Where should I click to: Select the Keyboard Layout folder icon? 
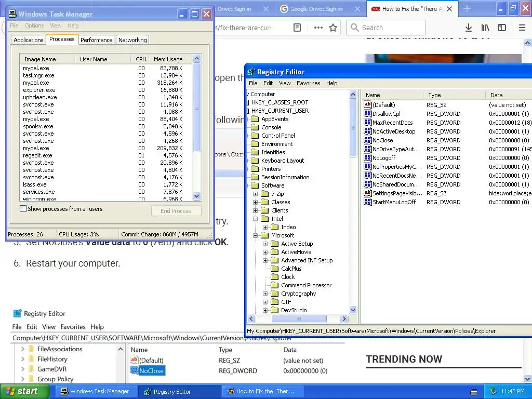255,161
